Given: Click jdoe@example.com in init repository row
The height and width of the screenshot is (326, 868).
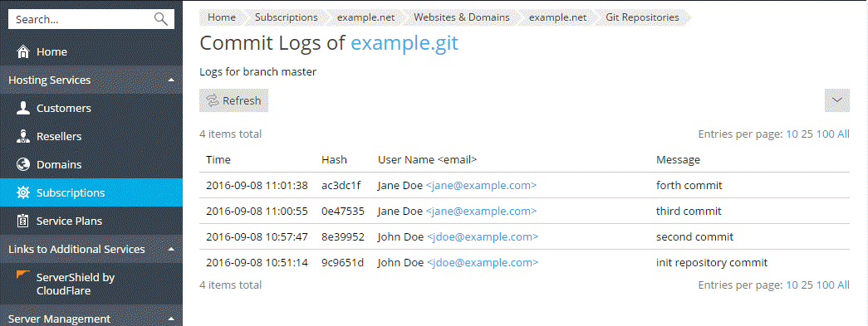Looking at the screenshot, I should pos(482,263).
